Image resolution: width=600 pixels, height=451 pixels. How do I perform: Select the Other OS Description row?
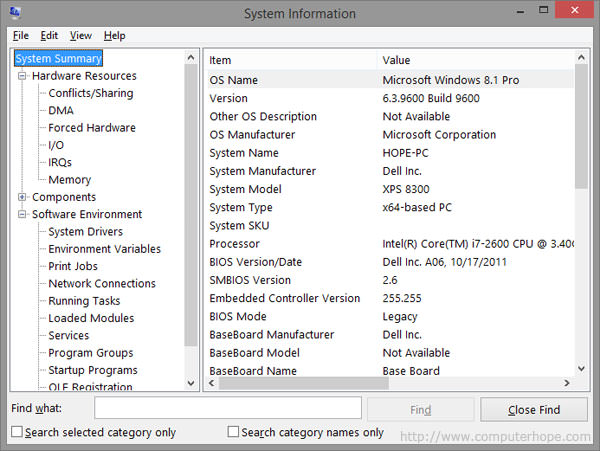coord(390,116)
